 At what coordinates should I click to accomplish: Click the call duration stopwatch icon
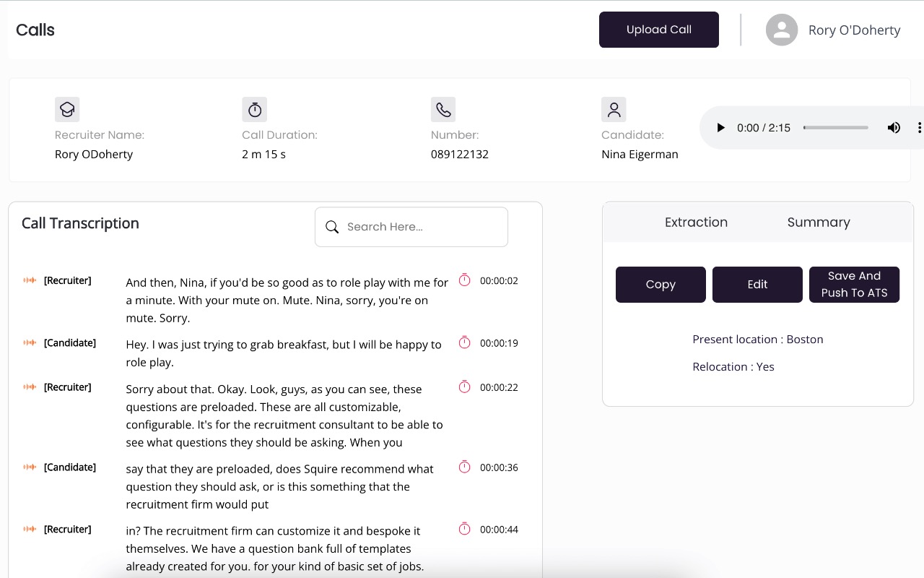[x=254, y=109]
